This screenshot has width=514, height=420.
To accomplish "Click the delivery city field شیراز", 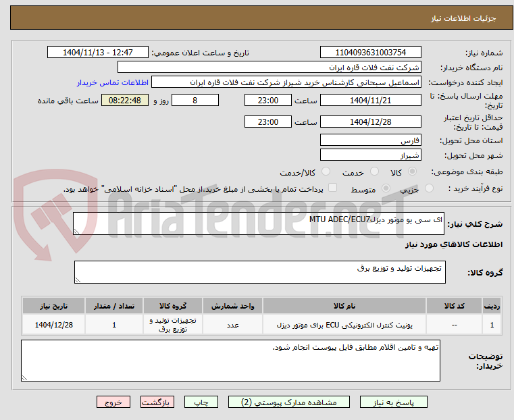I will pyautogui.click(x=370, y=155).
